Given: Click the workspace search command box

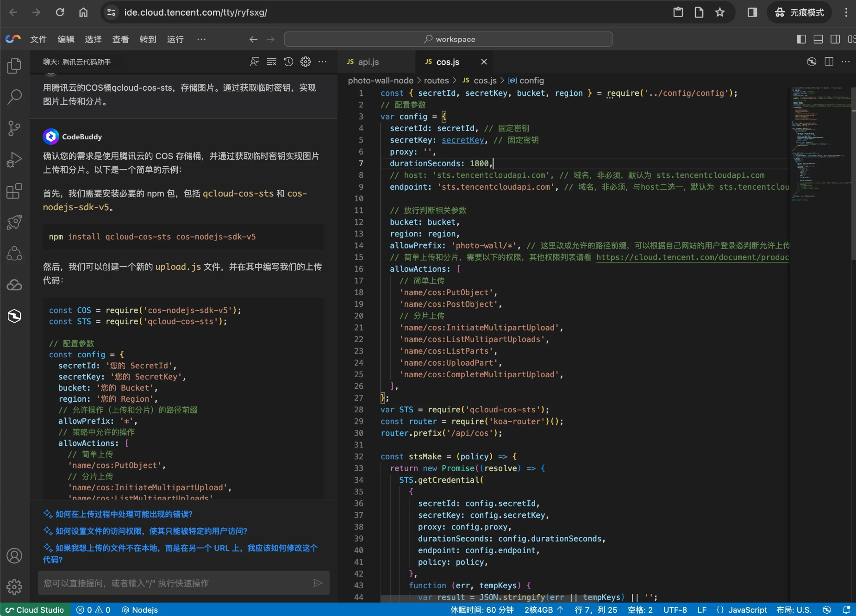Looking at the screenshot, I should click(x=448, y=39).
